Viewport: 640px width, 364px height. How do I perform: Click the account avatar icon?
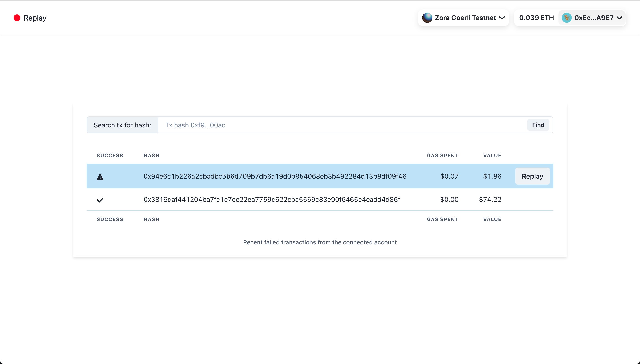567,18
